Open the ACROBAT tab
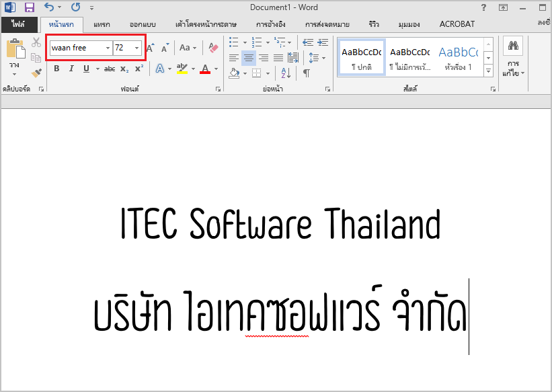This screenshot has width=552, height=392. [x=457, y=24]
